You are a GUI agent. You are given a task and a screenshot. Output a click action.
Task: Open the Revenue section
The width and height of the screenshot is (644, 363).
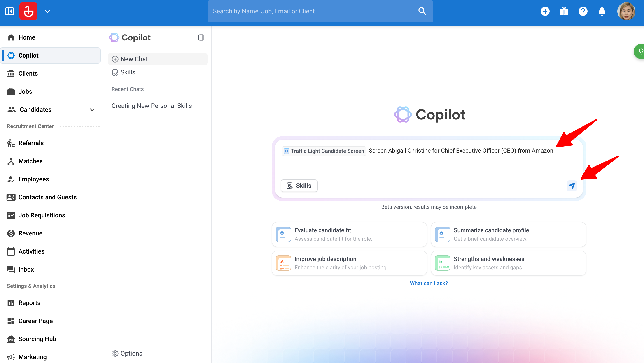[x=51, y=233]
